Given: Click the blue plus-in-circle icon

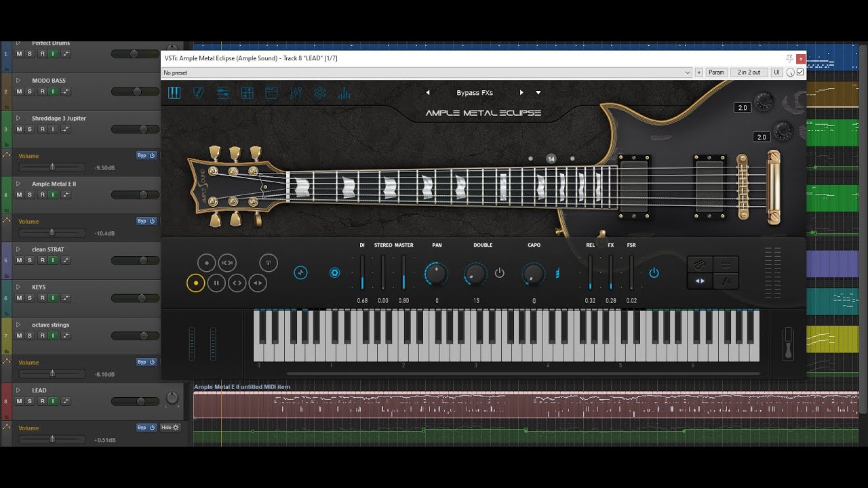Looking at the screenshot, I should [x=300, y=272].
